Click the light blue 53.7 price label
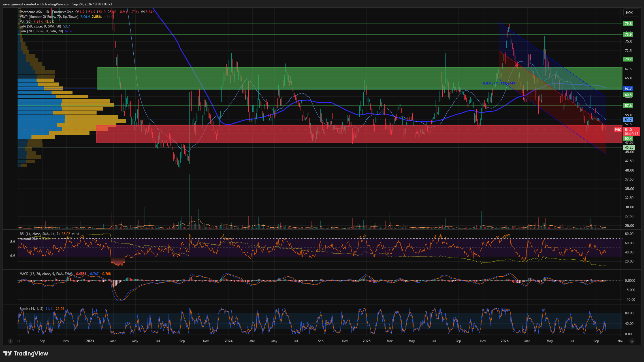The width and height of the screenshot is (644, 362). [628, 120]
